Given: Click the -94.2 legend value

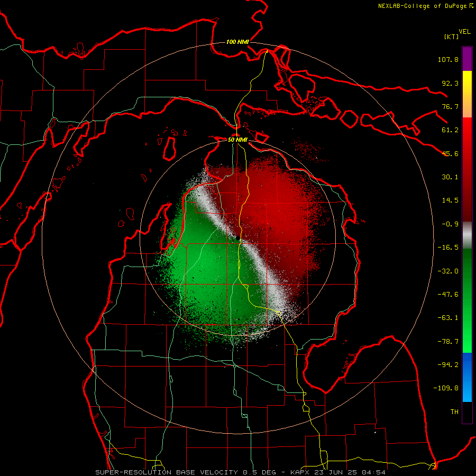Looking at the screenshot, I should click(448, 365).
